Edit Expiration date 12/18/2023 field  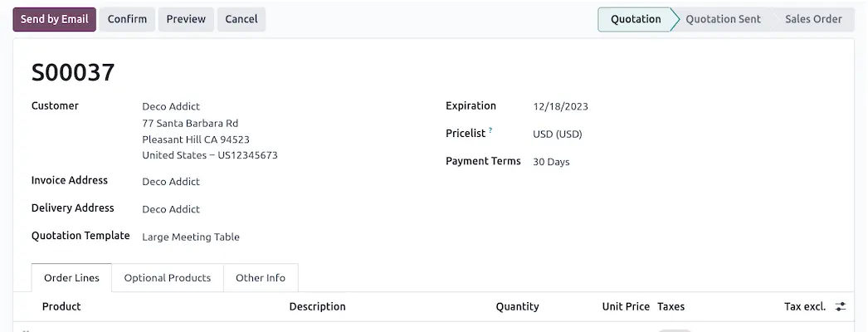point(561,106)
